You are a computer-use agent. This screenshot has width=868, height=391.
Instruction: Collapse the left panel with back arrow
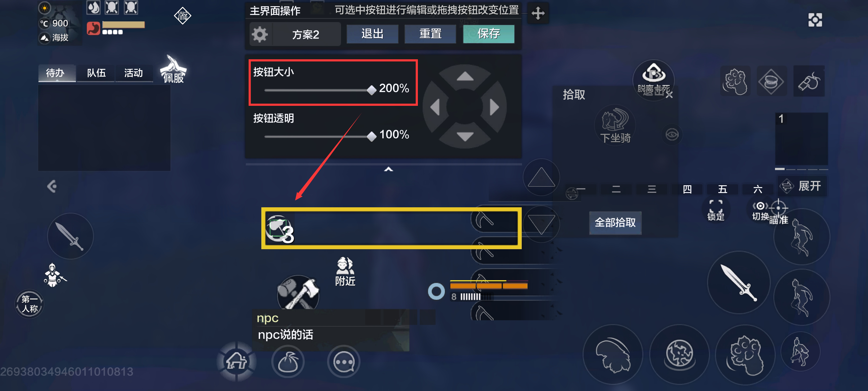(52, 186)
